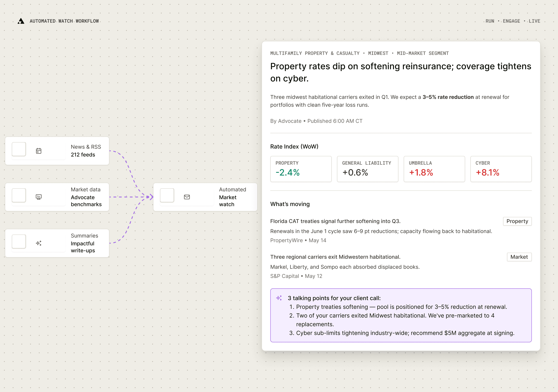Click the empty square in News & RSS card
Viewport: 558px width, 392px height.
coord(19,149)
